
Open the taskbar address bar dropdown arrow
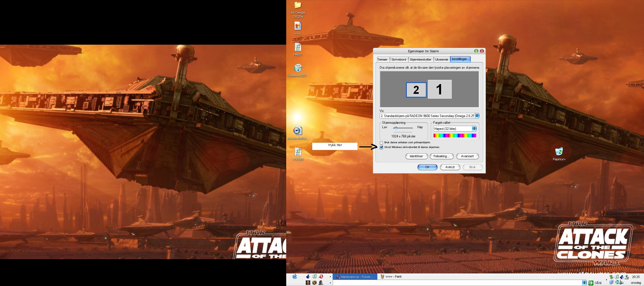[x=584, y=283]
